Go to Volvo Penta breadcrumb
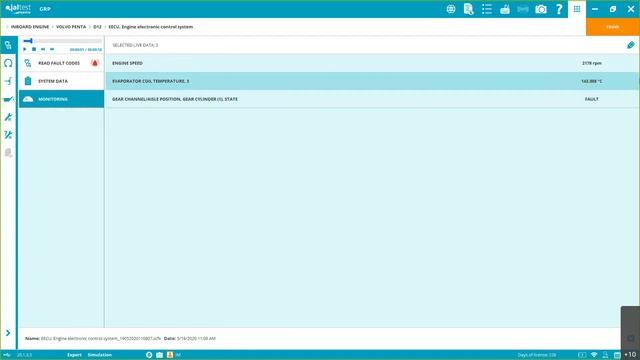This screenshot has height=360, width=640. [71, 27]
